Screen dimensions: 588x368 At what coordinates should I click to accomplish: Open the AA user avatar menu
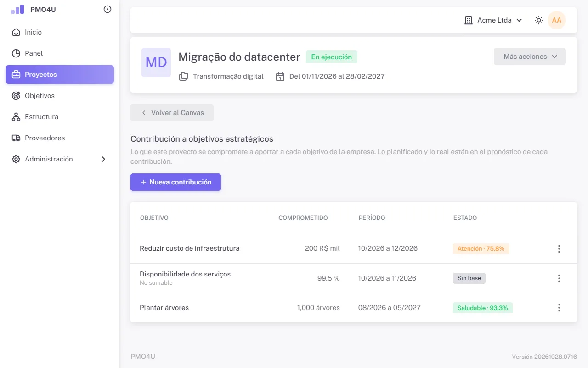(x=557, y=20)
